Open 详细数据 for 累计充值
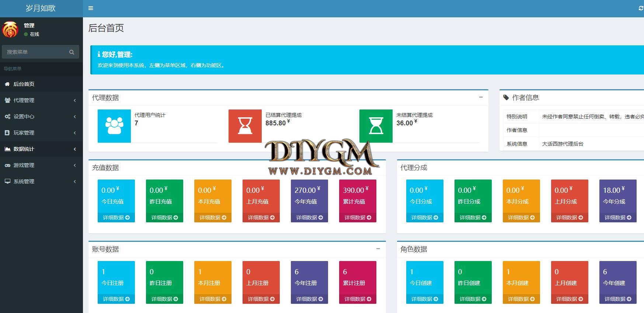The image size is (644, 313). pyautogui.click(x=358, y=218)
